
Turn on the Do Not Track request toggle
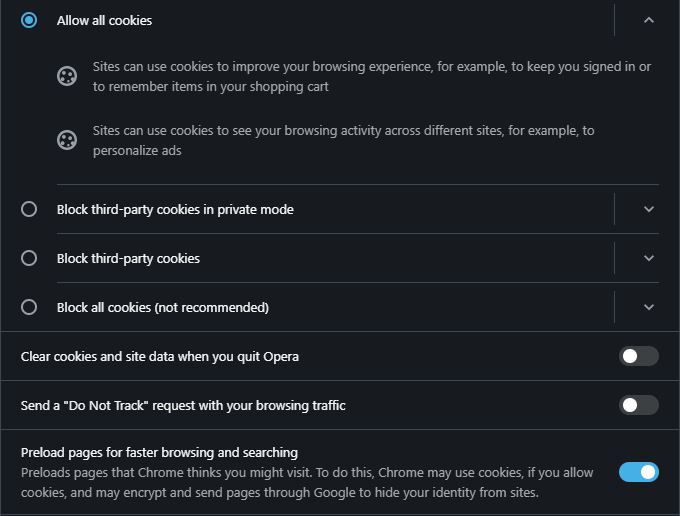click(638, 405)
